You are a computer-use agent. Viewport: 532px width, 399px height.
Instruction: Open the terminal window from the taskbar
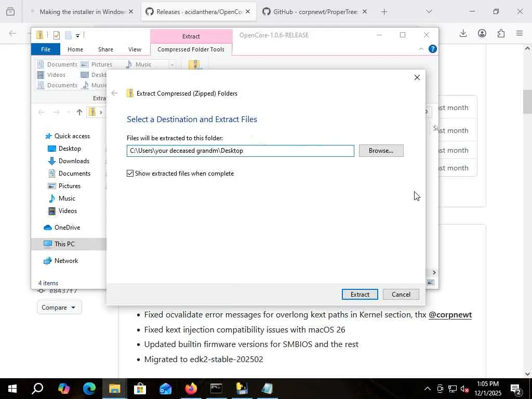click(x=216, y=389)
